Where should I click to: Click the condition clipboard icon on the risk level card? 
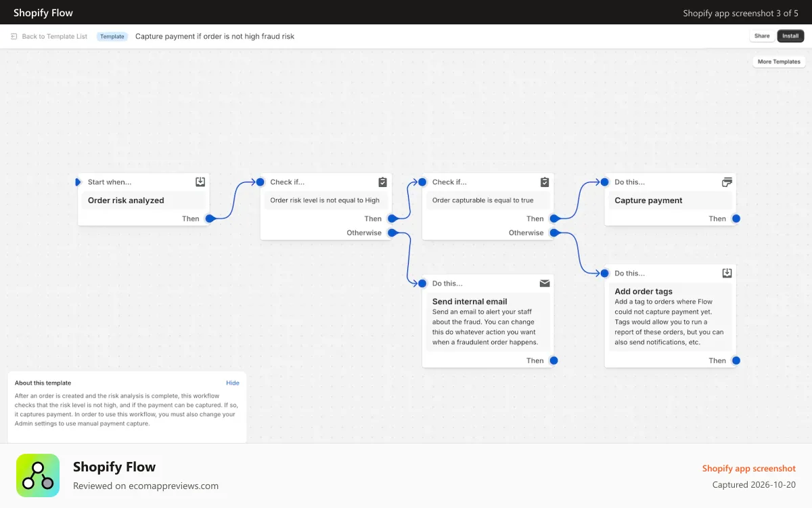pyautogui.click(x=382, y=182)
